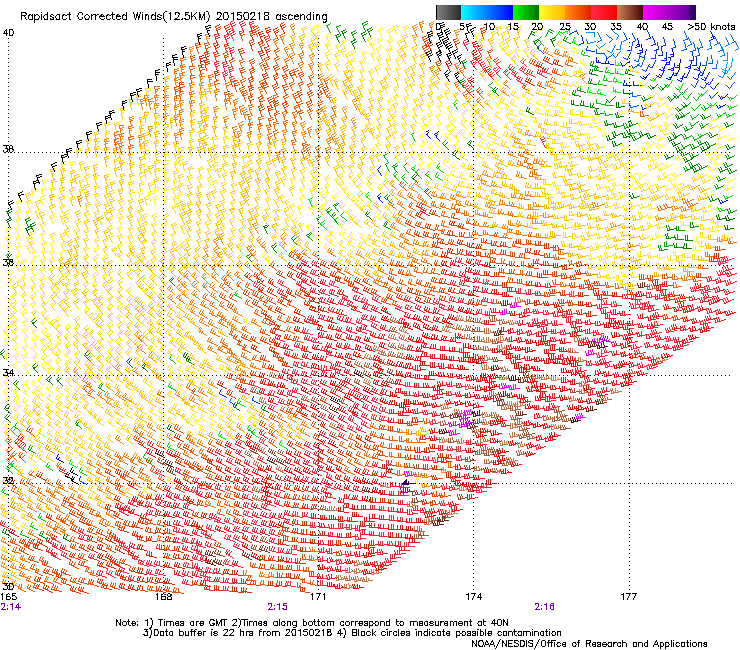This screenshot has width=740, height=650.
Task: Click the legend label '10'
Action: coord(489,27)
